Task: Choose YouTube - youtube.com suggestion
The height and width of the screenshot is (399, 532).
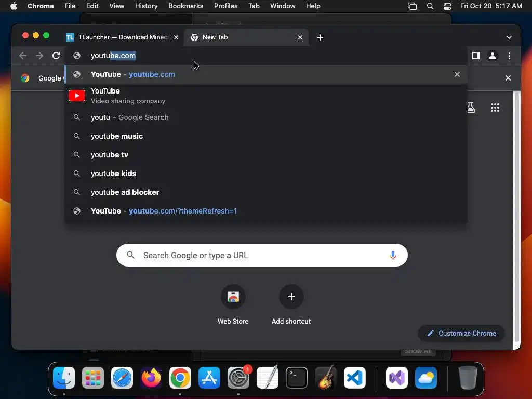Action: [x=266, y=74]
